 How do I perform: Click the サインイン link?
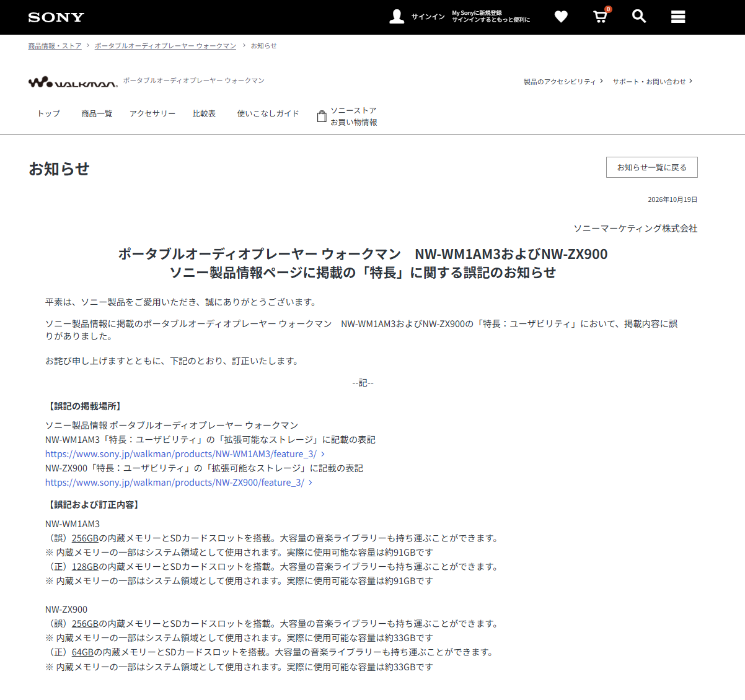pyautogui.click(x=428, y=17)
